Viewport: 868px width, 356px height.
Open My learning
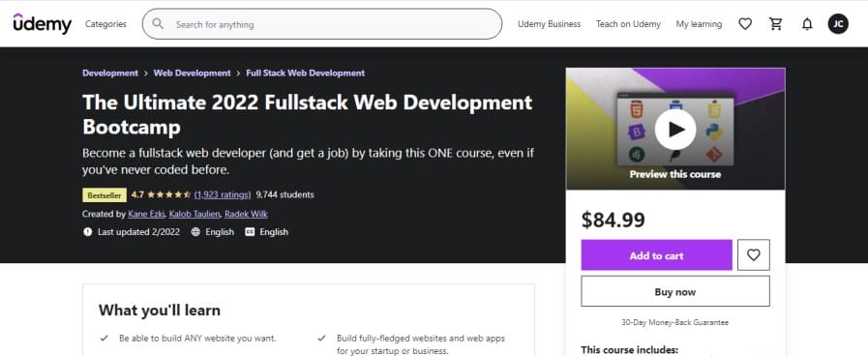tap(699, 24)
